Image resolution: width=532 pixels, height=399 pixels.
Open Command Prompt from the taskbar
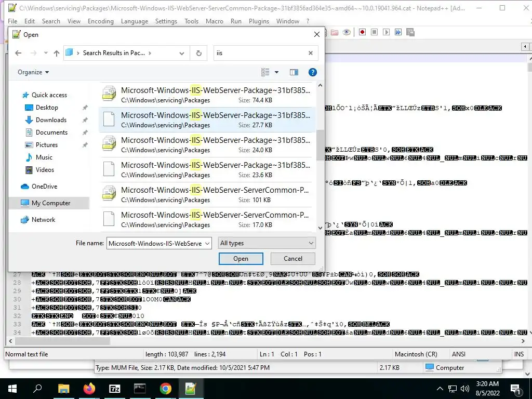(x=140, y=389)
